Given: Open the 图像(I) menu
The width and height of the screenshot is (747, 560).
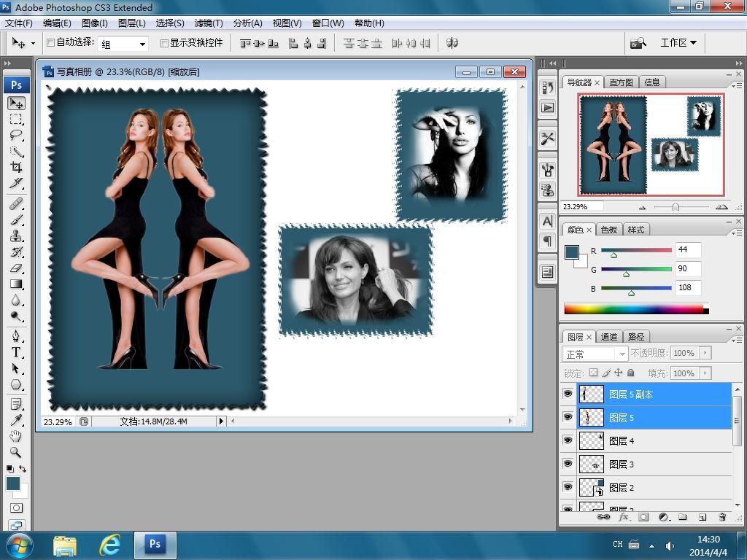Looking at the screenshot, I should pos(95,23).
